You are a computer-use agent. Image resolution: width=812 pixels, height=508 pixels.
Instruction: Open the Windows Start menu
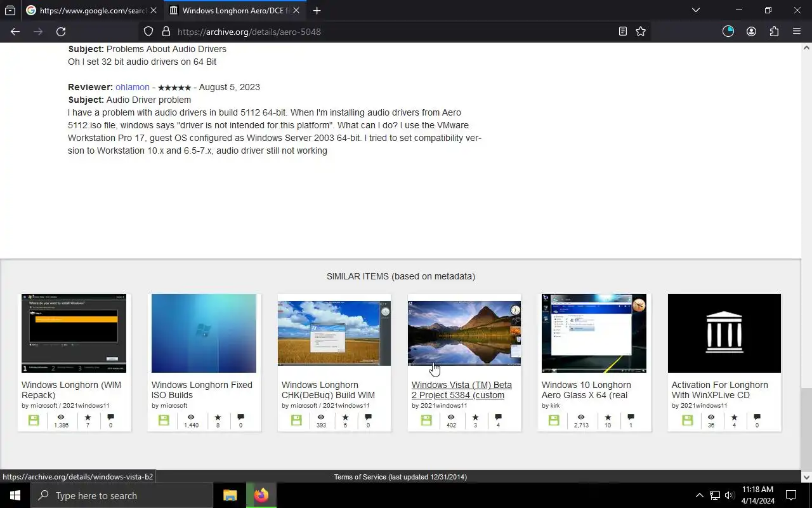point(15,495)
